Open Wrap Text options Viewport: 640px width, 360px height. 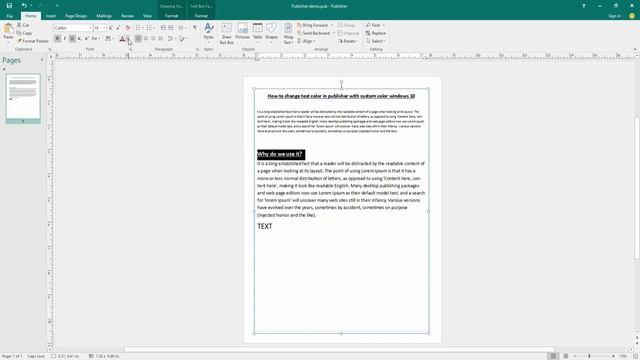tap(288, 33)
